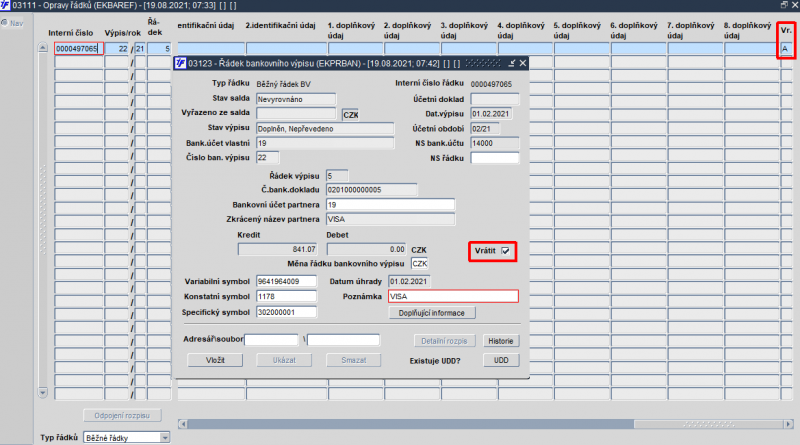This screenshot has width=800, height=445.
Task: Click the dialog title bar application icon
Action: pos(180,63)
